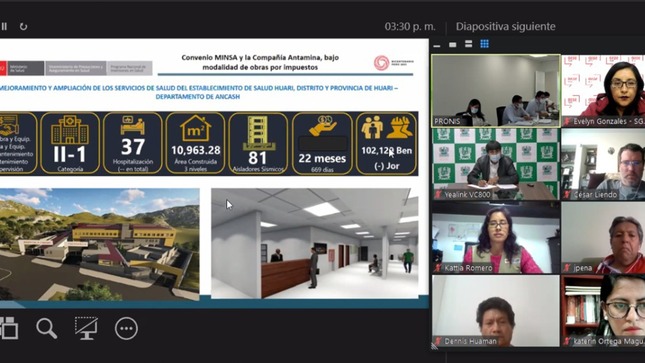
Task: Open more slide show options
Action: pyautogui.click(x=126, y=328)
